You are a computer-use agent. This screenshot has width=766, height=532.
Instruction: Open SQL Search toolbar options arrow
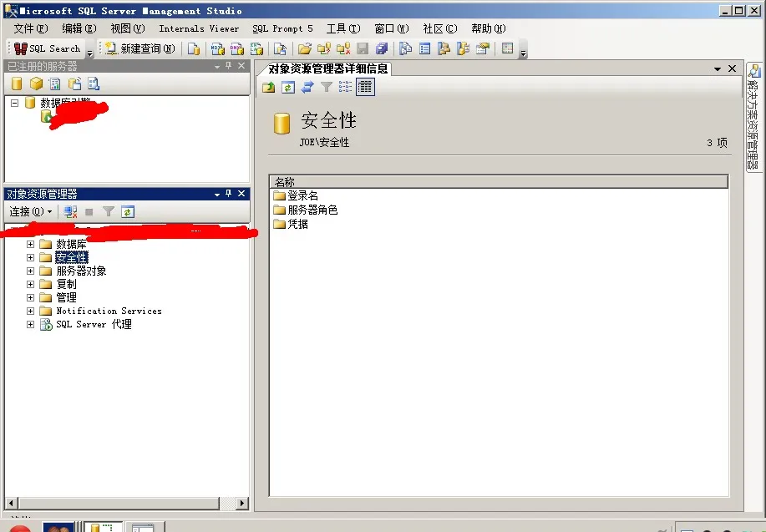[x=89, y=53]
